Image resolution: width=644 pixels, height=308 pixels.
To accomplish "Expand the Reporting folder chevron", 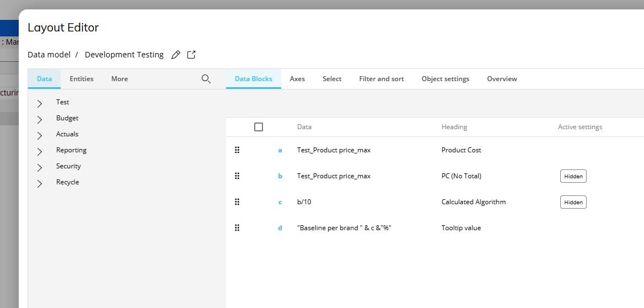I will coord(40,152).
